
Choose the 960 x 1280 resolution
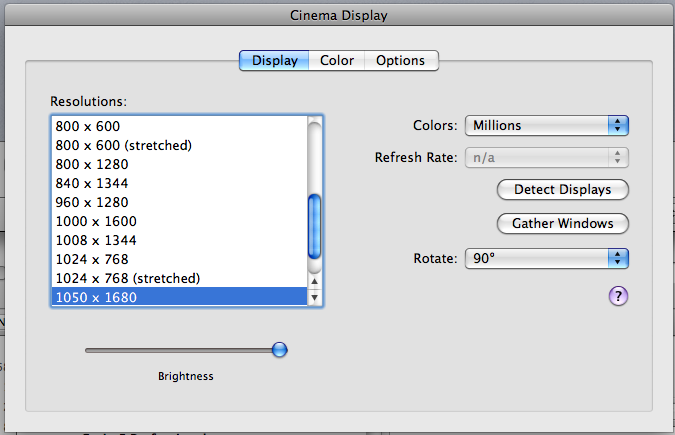pos(180,202)
